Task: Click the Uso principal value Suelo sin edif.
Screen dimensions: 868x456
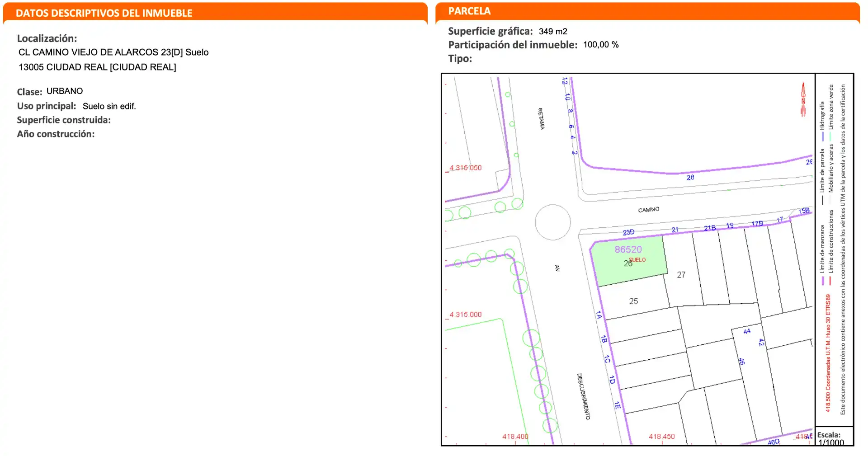Action: 109,106
